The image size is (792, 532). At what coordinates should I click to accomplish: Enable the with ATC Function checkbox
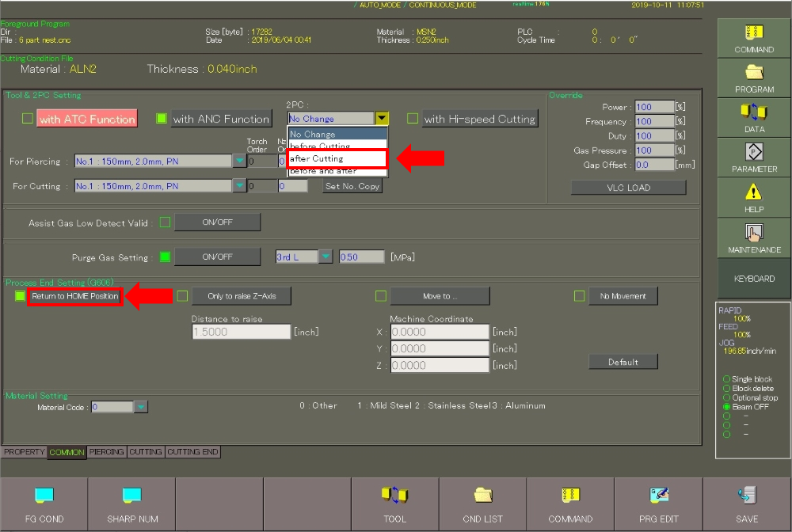[x=28, y=120]
